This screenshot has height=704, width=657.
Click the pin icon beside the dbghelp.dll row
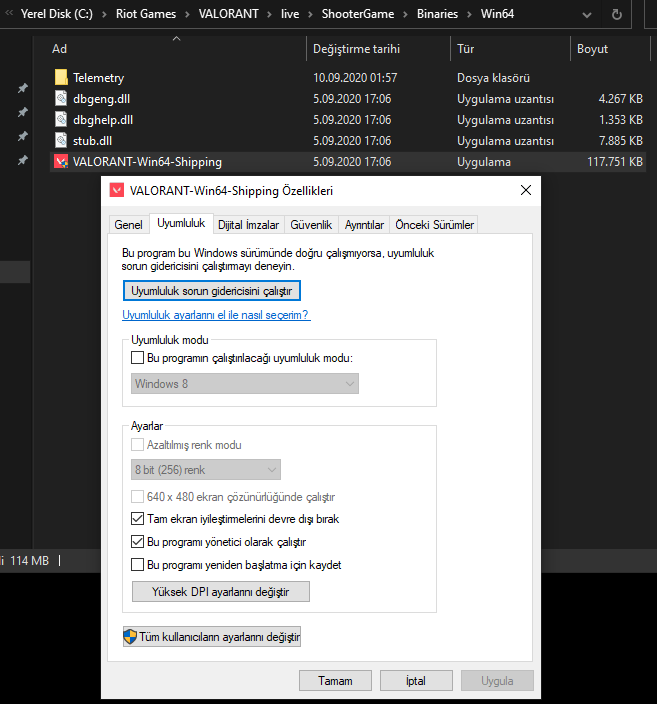pyautogui.click(x=22, y=136)
